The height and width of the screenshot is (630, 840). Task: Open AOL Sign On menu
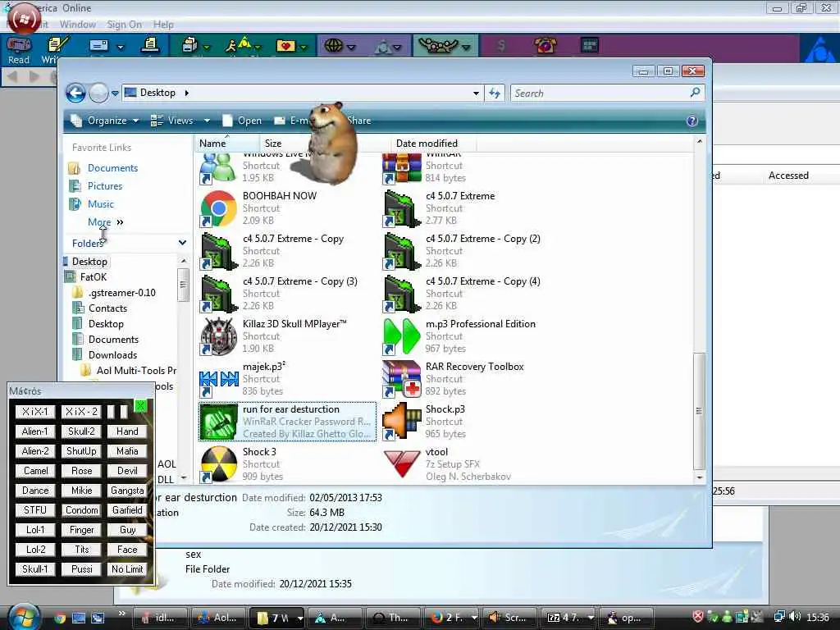tap(125, 25)
